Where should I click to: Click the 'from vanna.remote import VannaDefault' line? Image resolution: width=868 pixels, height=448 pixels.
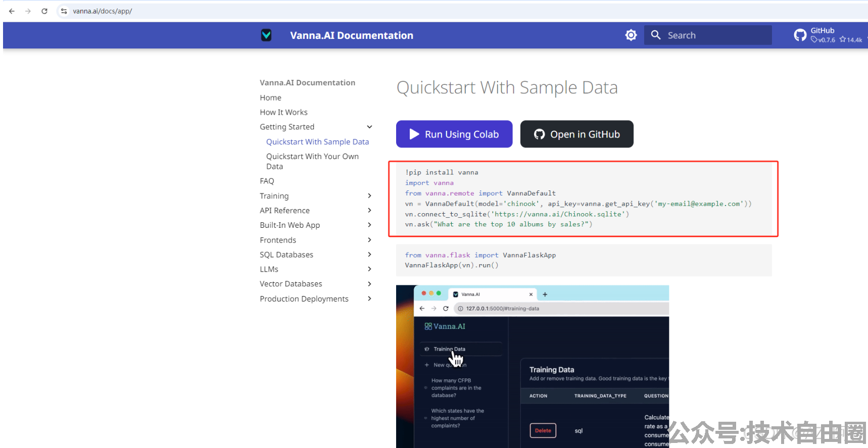[x=480, y=193]
